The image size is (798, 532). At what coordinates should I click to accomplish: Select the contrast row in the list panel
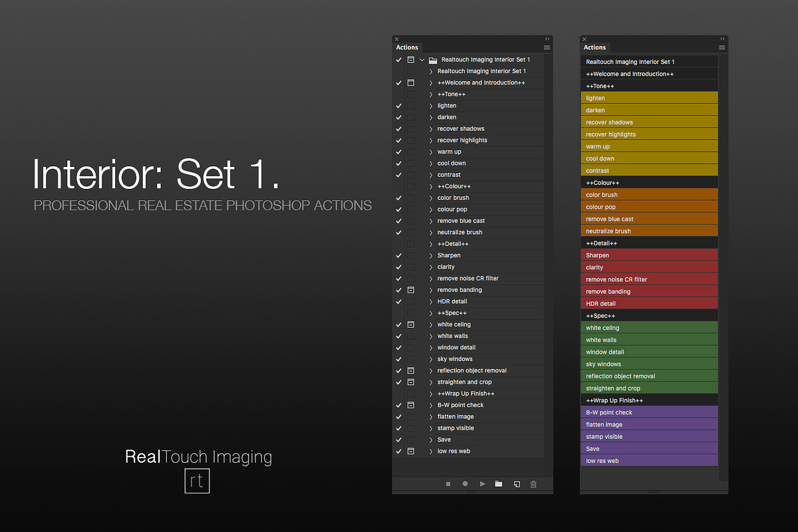(468, 175)
